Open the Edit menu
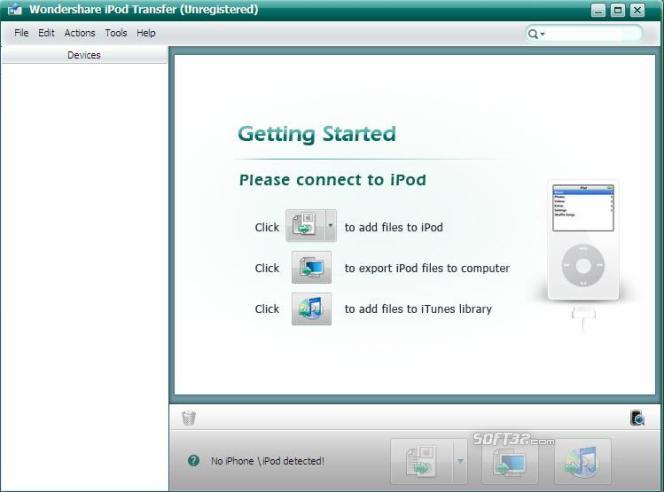The width and height of the screenshot is (664, 492). point(46,33)
